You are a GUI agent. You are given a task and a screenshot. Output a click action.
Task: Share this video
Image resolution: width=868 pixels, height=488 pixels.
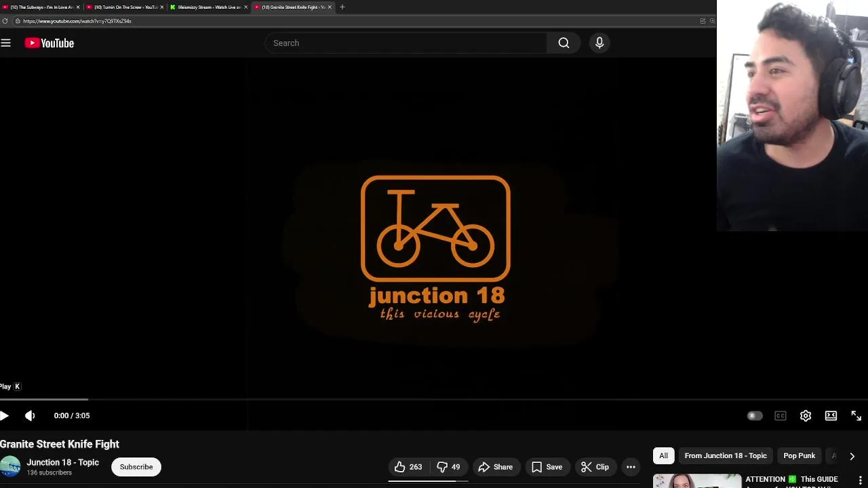coord(496,467)
